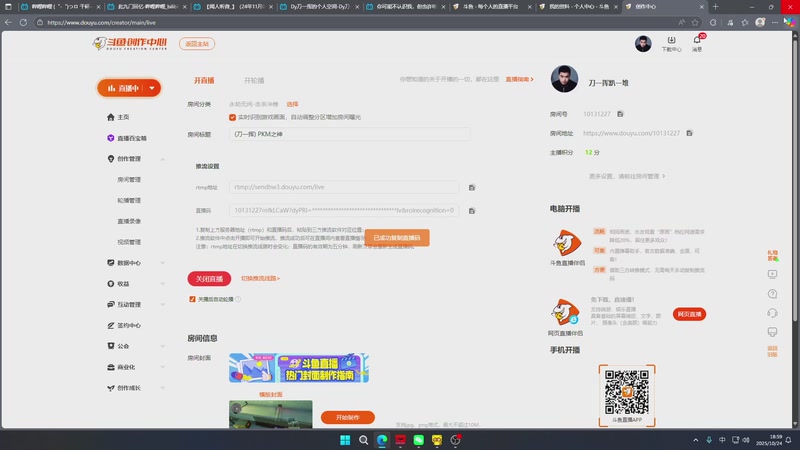Go back using browser back arrow
The image size is (800, 450).
pyautogui.click(x=8, y=22)
